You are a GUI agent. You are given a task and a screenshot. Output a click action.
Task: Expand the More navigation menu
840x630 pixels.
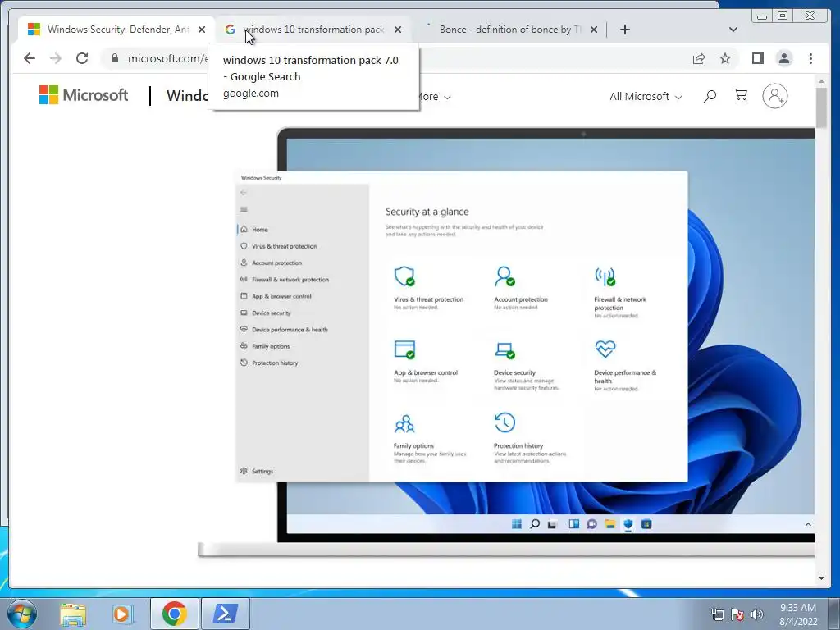coord(434,97)
